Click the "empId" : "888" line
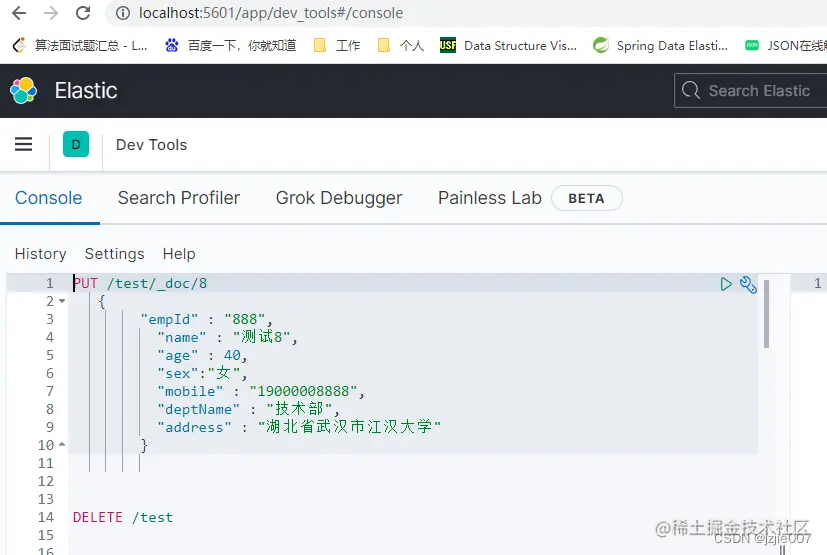 [x=206, y=319]
